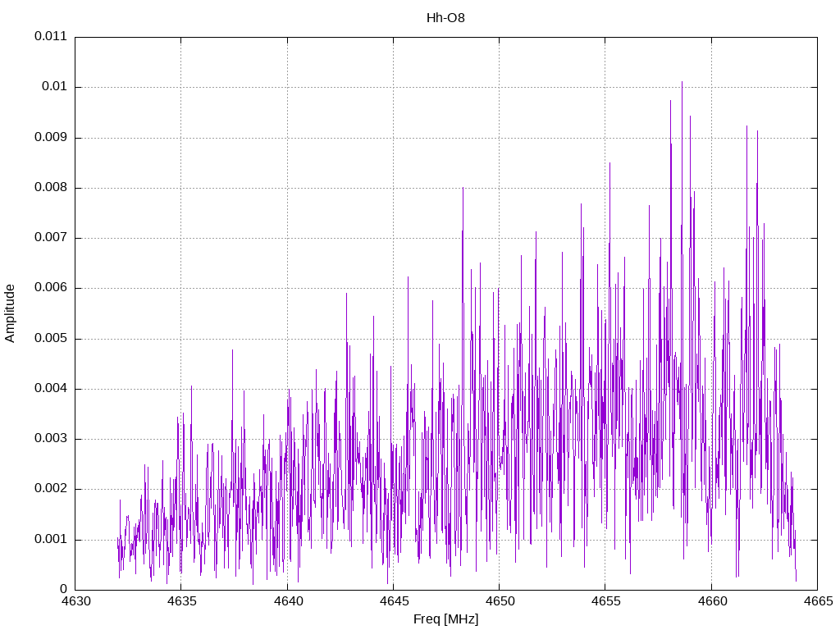Click the Freq [MHz] x-axis label
This screenshot has height=630, width=840.
coord(445,619)
